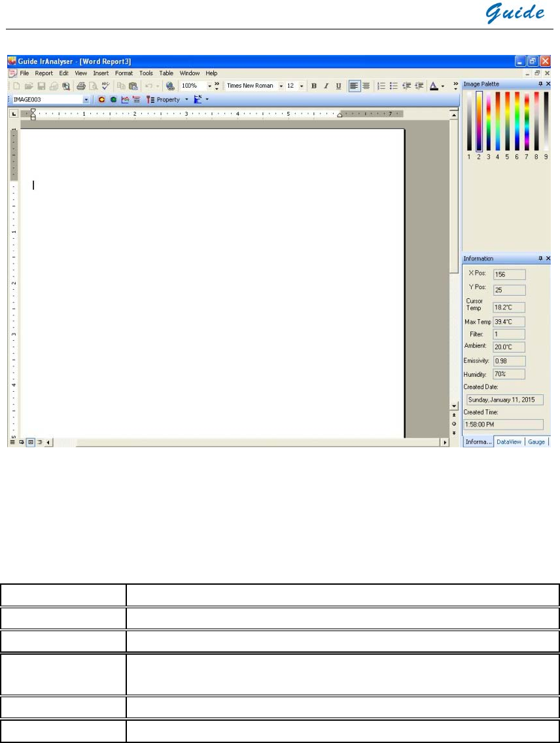Click the ruler tab selector button
This screenshot has height=743, width=560.
(14, 114)
